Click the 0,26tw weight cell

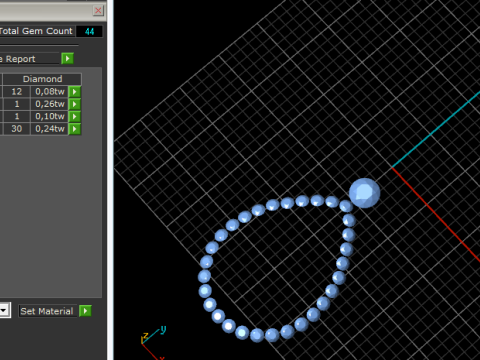point(50,104)
